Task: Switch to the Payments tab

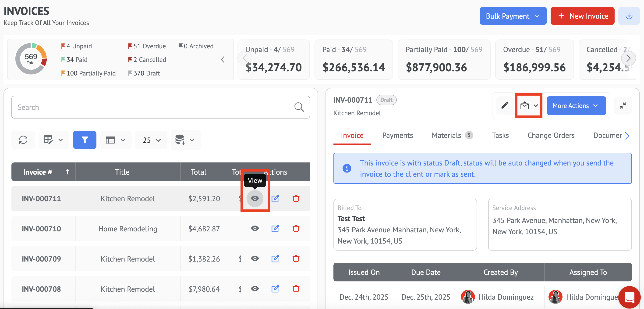Action: point(397,135)
